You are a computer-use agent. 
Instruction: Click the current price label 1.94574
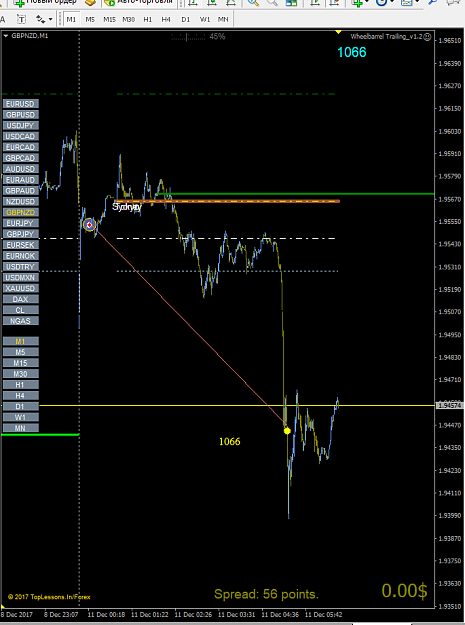point(449,405)
